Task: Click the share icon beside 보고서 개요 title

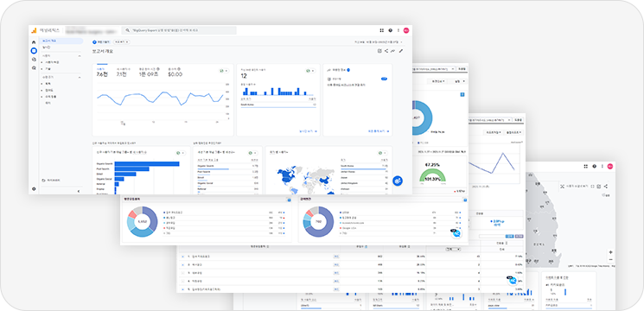Action: click(386, 51)
